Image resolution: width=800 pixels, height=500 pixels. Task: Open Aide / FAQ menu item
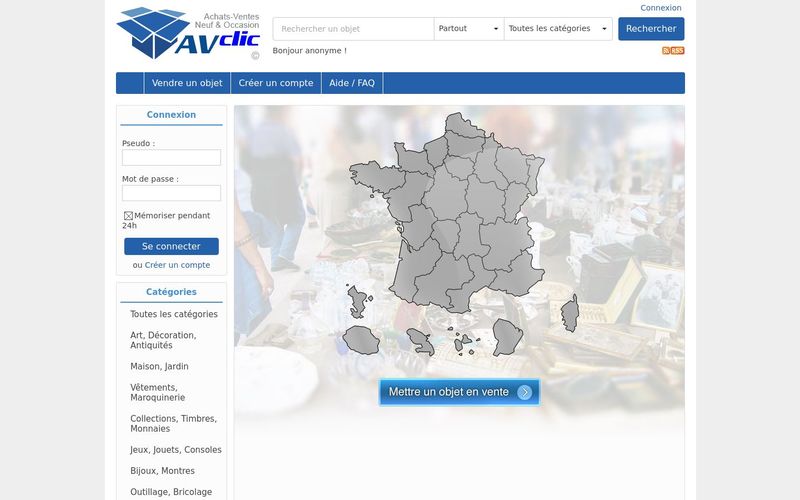coord(352,83)
